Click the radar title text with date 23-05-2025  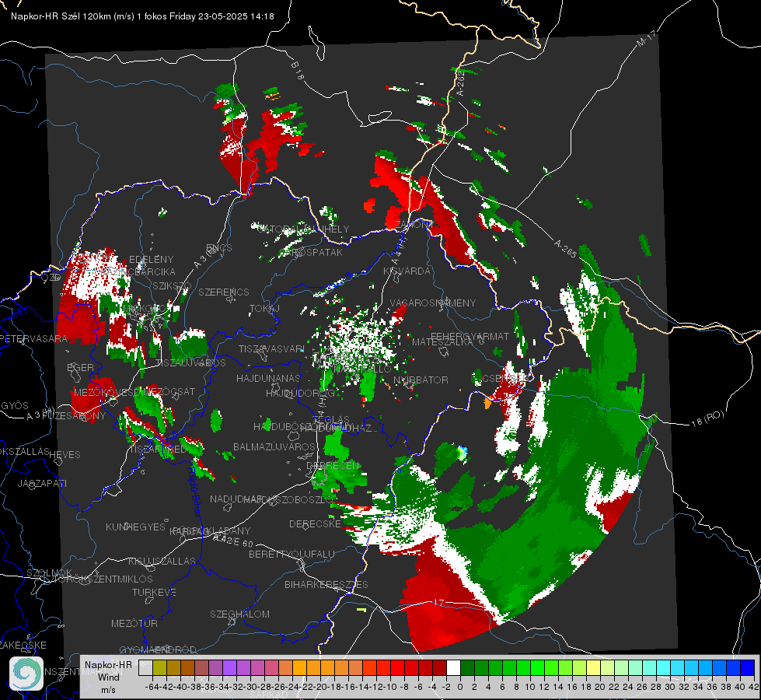142,16
